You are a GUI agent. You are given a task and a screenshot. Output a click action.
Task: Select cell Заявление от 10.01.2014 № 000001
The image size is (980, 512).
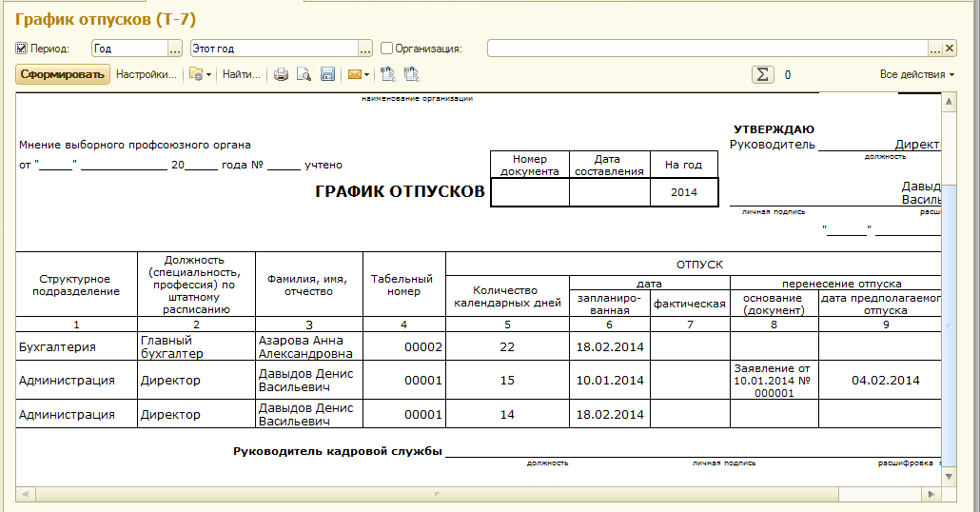[x=774, y=380]
